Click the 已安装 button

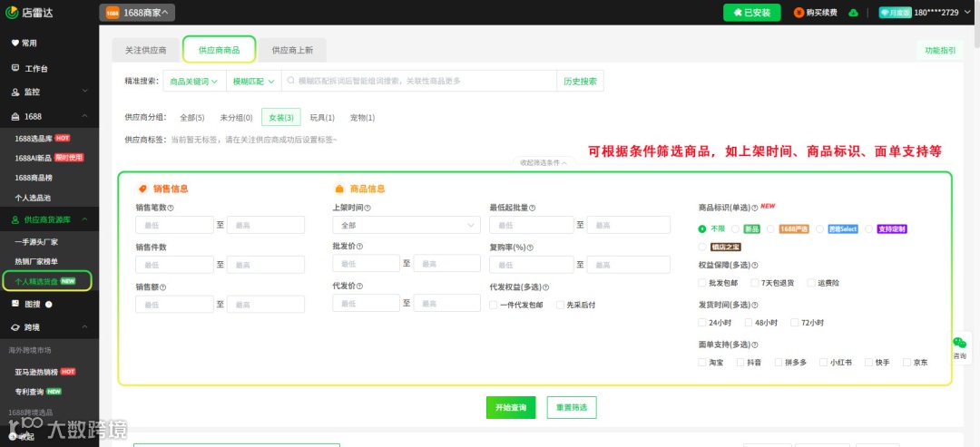pyautogui.click(x=752, y=13)
